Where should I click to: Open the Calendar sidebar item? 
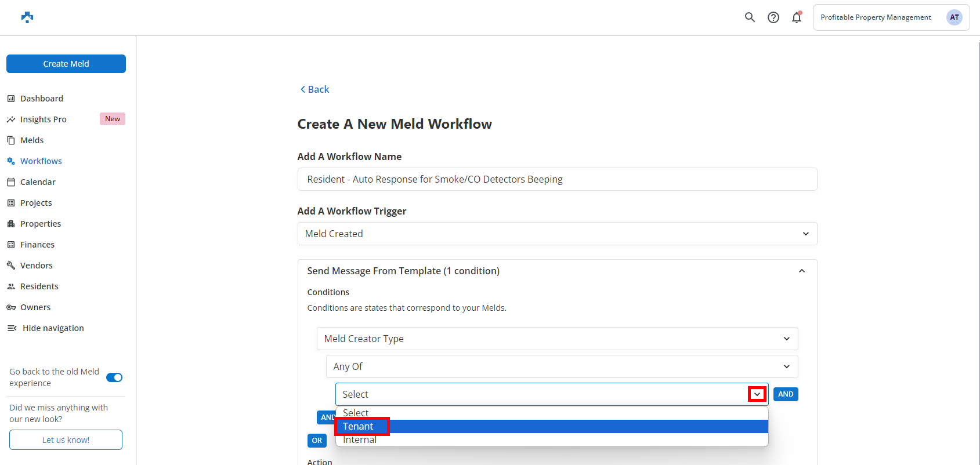pos(38,182)
